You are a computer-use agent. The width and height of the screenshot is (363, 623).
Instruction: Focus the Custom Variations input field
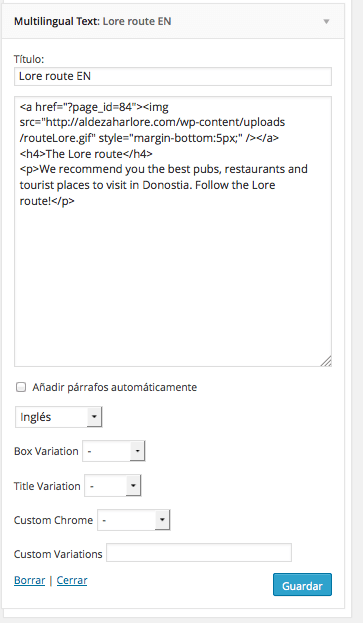(199, 553)
